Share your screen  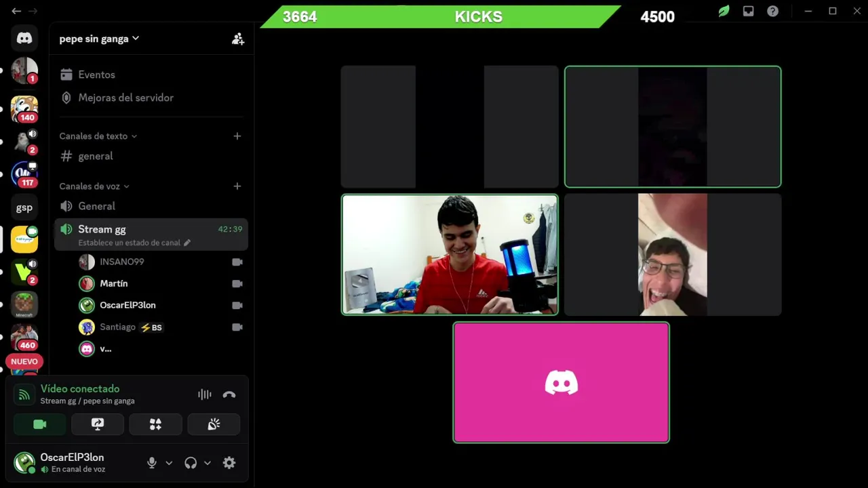point(98,424)
